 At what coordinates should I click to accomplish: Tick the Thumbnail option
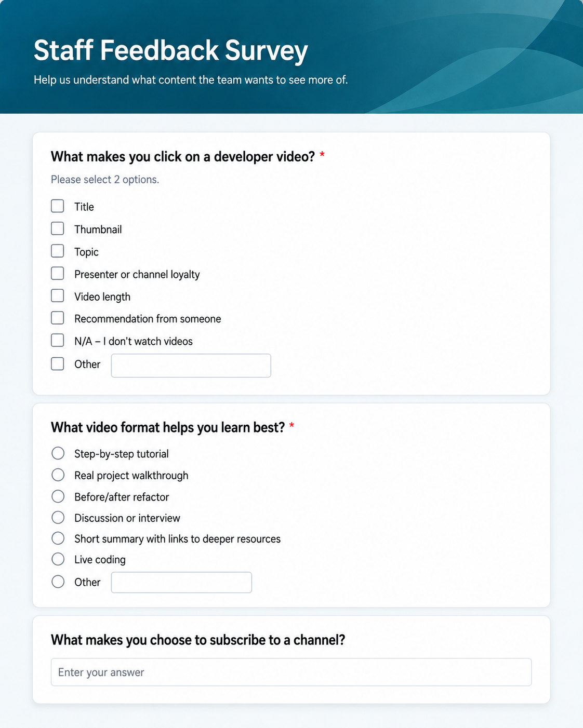tap(58, 228)
